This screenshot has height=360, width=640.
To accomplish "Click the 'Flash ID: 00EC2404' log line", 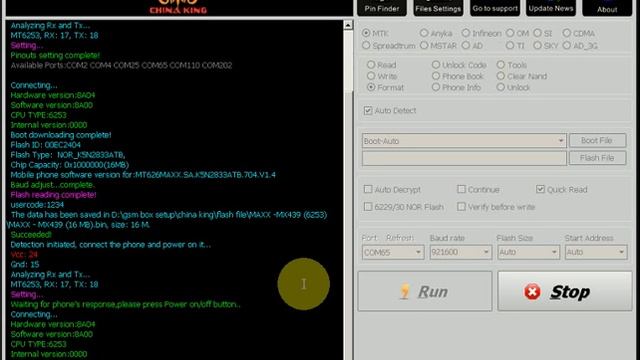I will coord(45,145).
